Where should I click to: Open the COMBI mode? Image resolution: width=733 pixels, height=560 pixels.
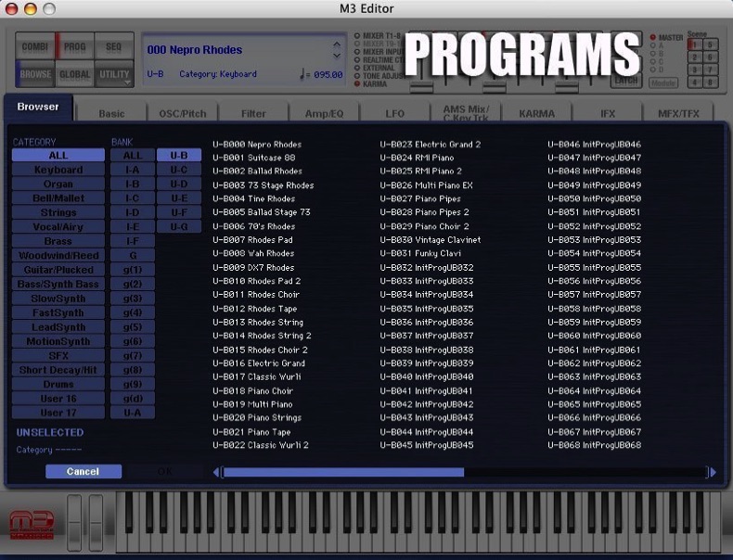click(35, 46)
